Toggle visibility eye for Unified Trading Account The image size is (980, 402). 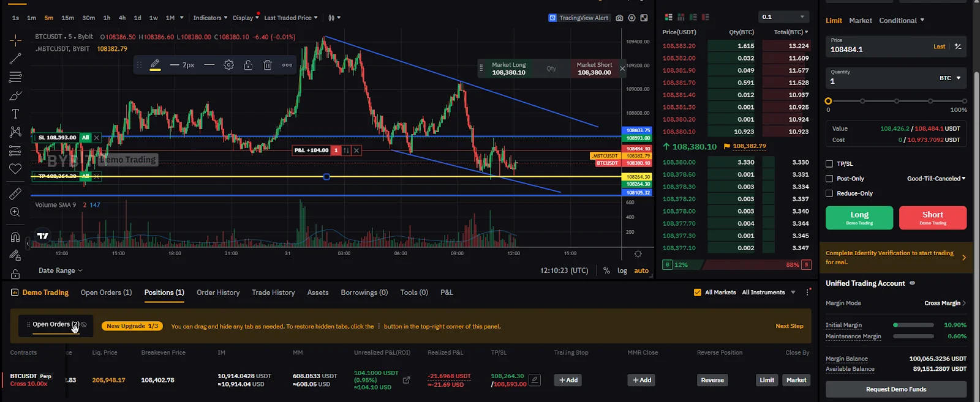click(912, 283)
